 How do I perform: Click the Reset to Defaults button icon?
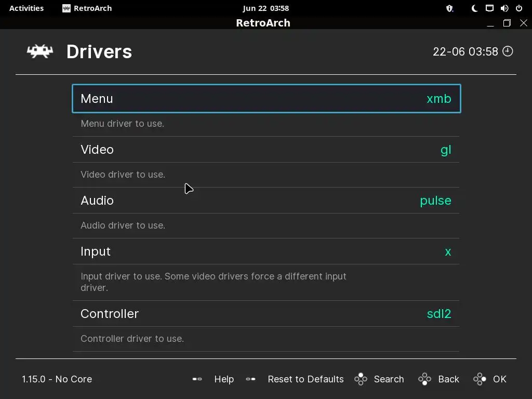[x=251, y=379]
